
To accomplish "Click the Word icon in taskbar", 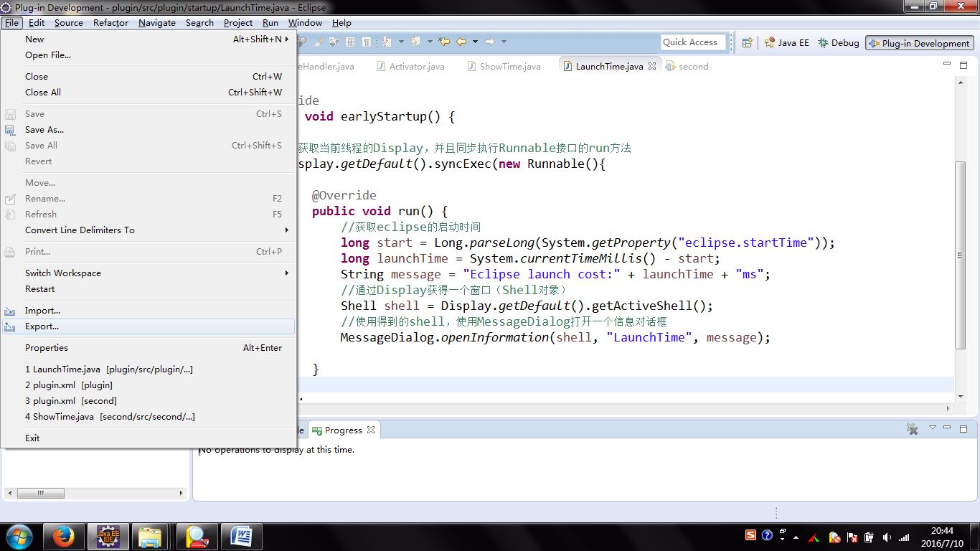I will pyautogui.click(x=241, y=536).
